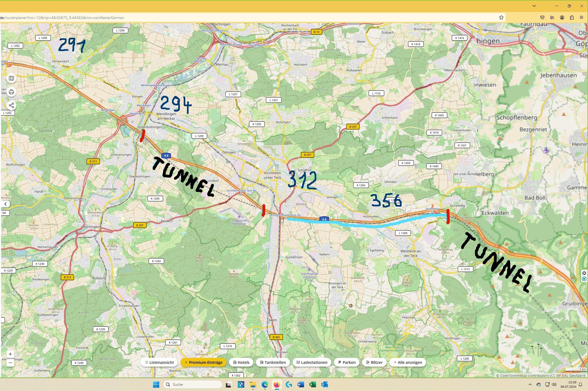Open Logitech G app in taskbar
The height and width of the screenshot is (391, 588).
click(289, 384)
